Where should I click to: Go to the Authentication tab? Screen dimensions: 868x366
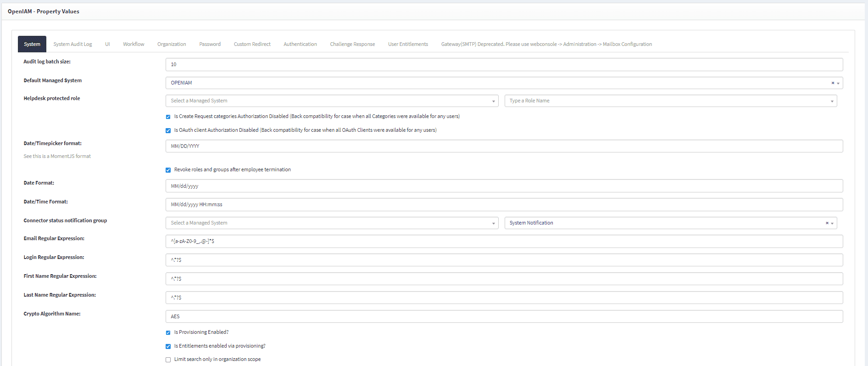pos(300,45)
